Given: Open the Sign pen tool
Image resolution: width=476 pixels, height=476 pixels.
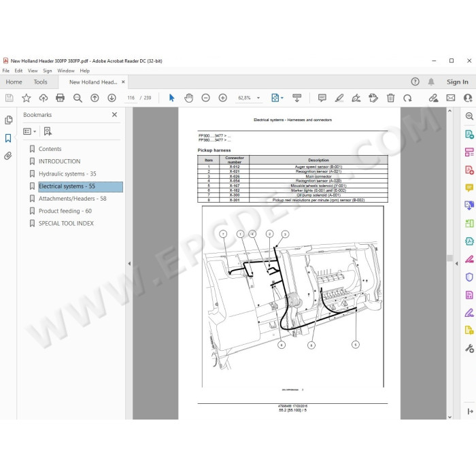Looking at the screenshot, I should pyautogui.click(x=356, y=98).
